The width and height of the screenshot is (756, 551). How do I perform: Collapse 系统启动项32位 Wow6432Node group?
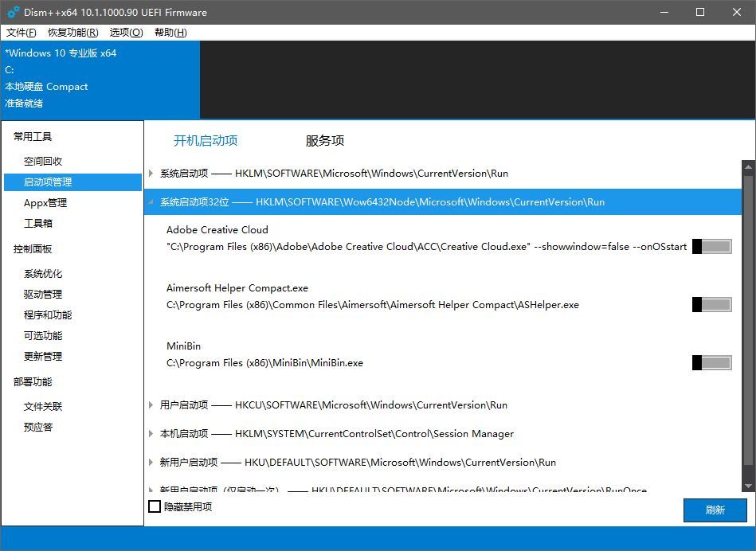pyautogui.click(x=151, y=202)
